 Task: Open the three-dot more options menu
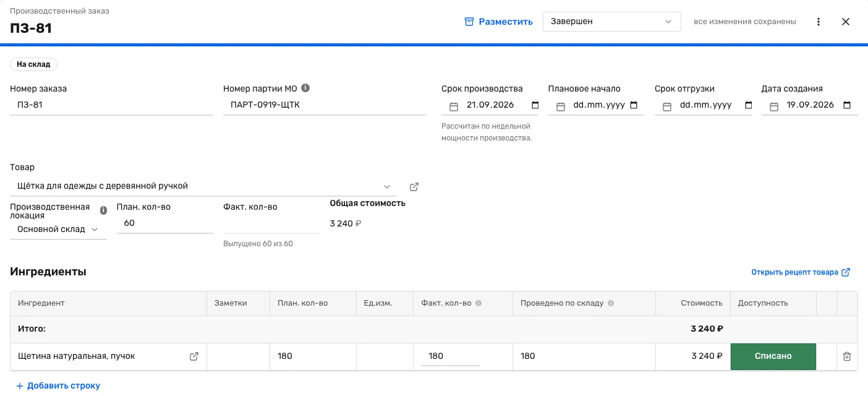819,22
